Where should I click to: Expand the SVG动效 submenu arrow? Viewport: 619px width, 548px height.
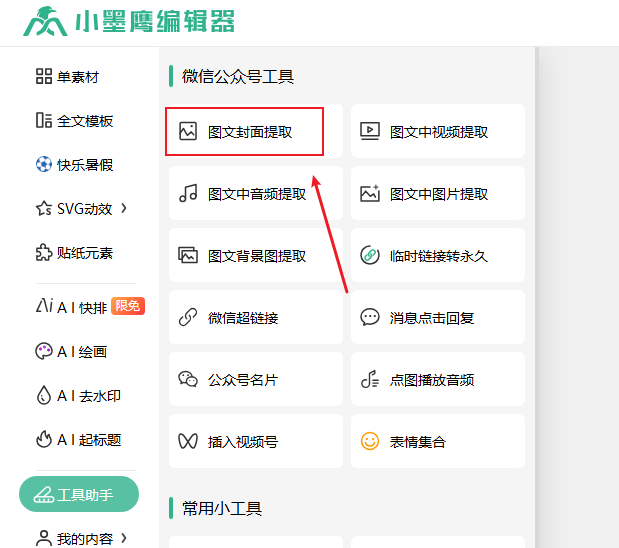click(124, 208)
